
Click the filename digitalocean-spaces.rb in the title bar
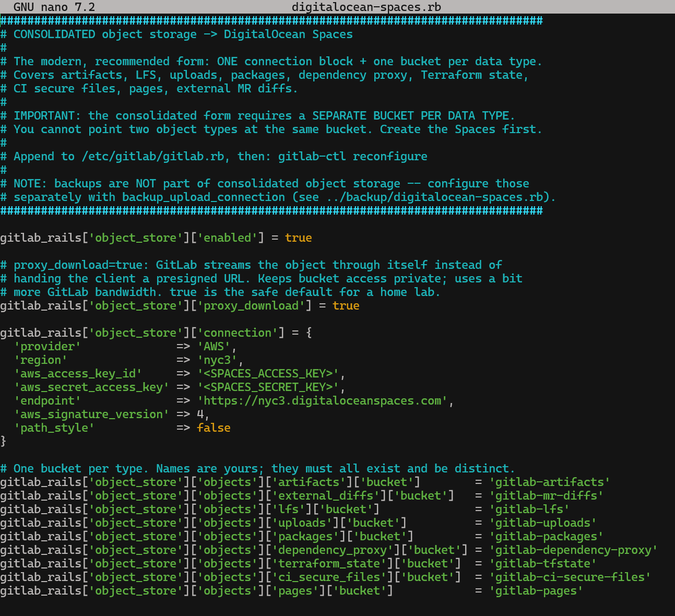coord(366,7)
